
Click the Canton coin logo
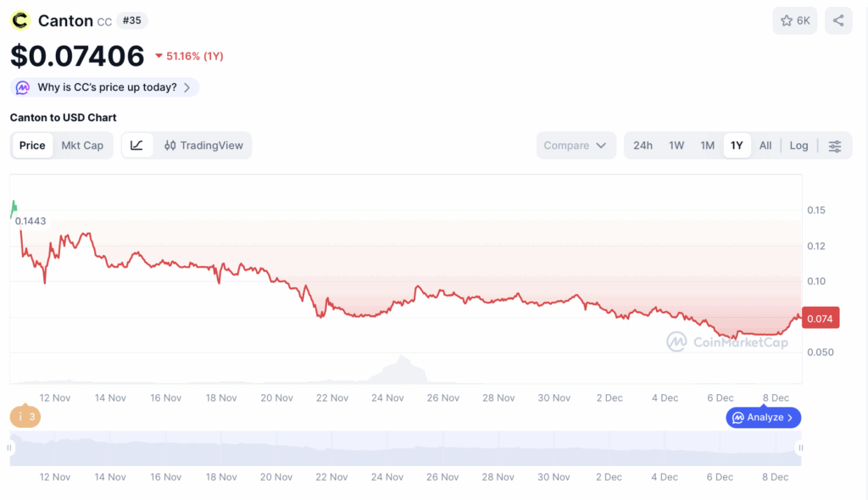(x=20, y=21)
